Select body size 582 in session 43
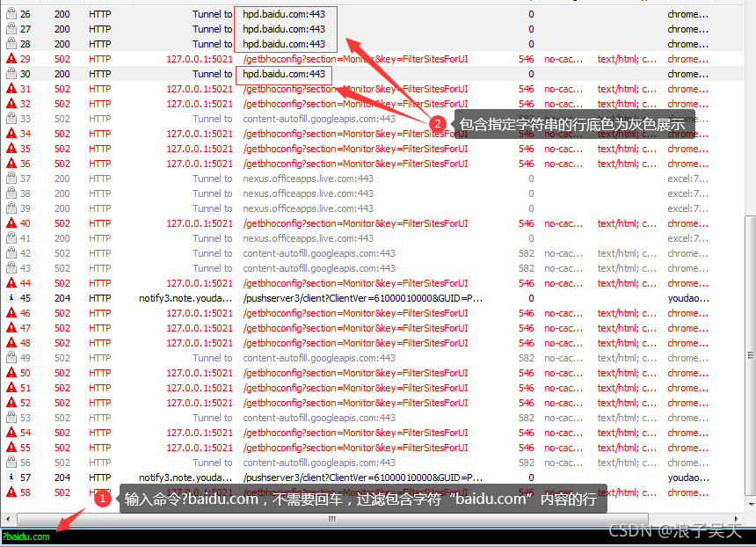This screenshot has width=756, height=547. click(x=527, y=268)
